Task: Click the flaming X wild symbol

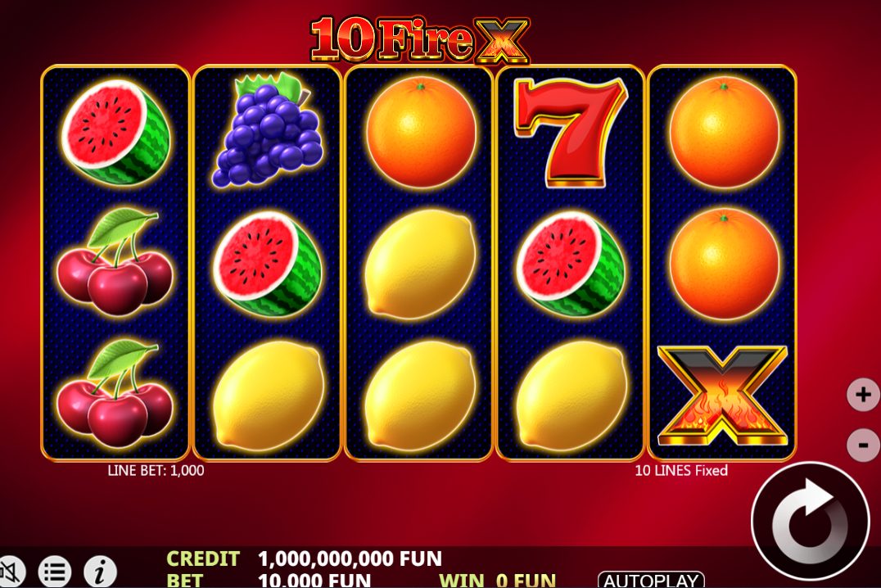Action: click(722, 396)
